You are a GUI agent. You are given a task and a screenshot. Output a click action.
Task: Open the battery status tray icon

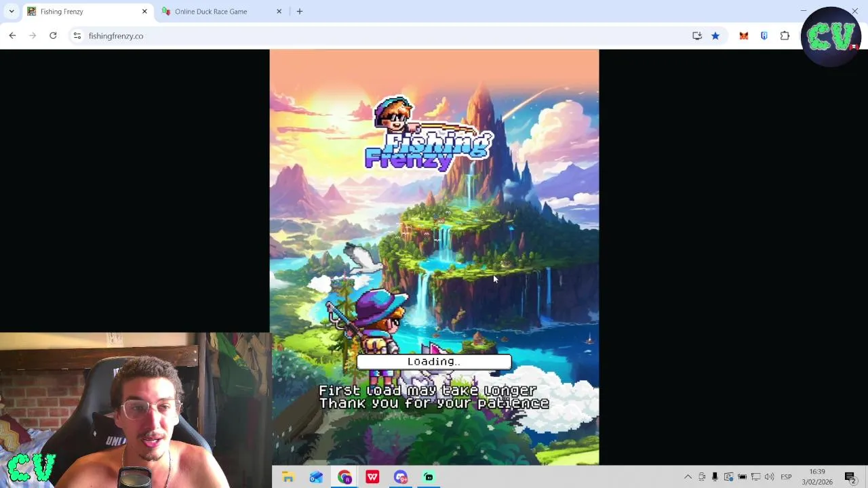point(742,477)
